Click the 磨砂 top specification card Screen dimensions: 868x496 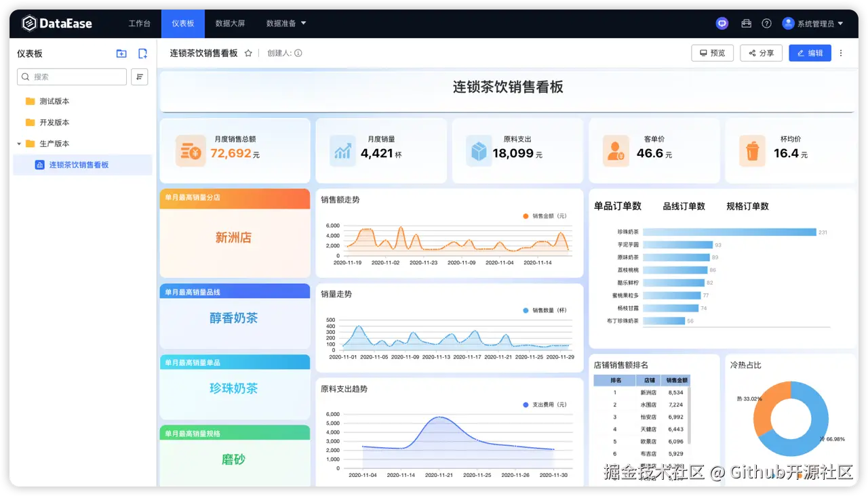235,455
